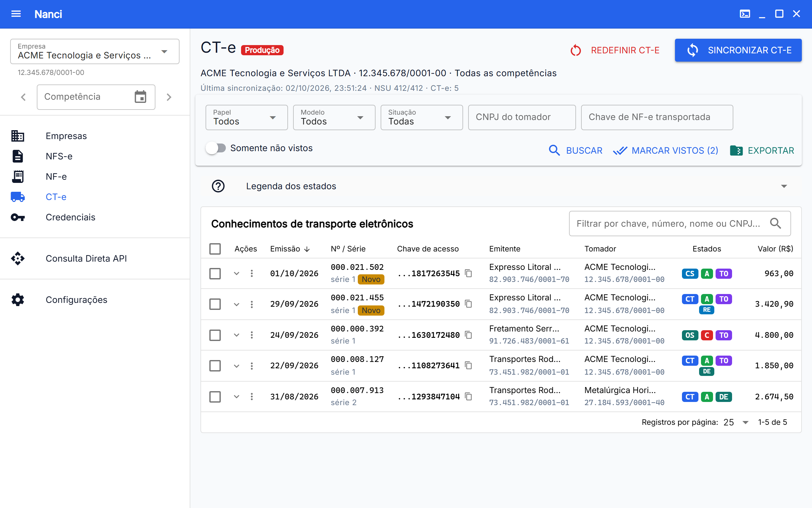Open the Modelo filter dropdown
Viewport: 812px width, 508px height.
tap(334, 117)
